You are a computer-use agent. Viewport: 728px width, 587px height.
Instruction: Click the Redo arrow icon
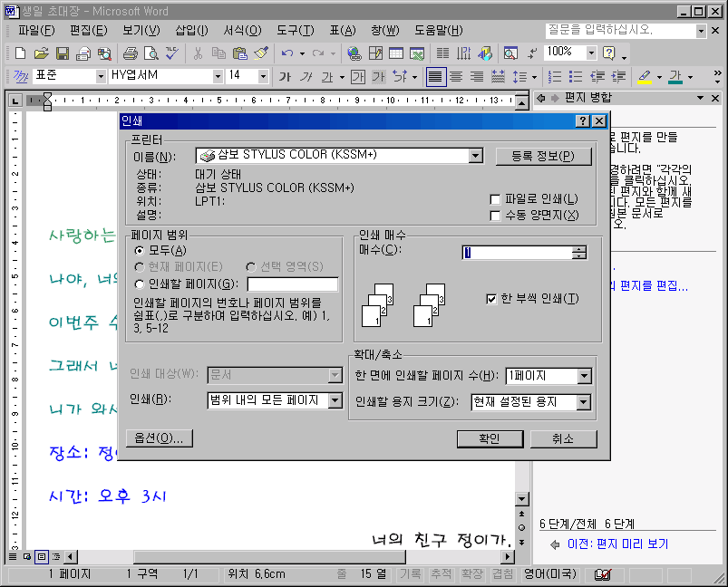(318, 53)
